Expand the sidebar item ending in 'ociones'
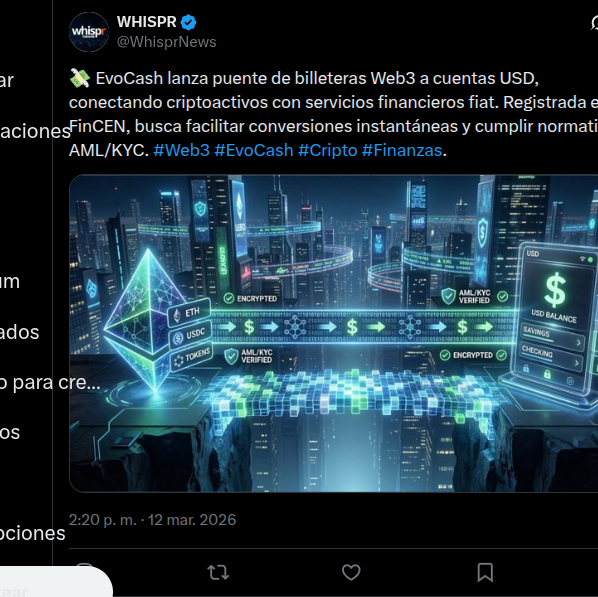 tap(32, 533)
